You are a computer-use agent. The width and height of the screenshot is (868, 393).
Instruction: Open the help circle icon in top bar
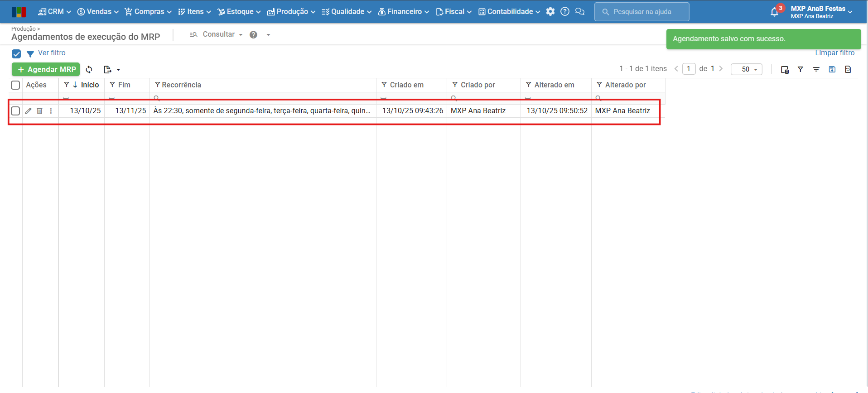click(x=565, y=12)
